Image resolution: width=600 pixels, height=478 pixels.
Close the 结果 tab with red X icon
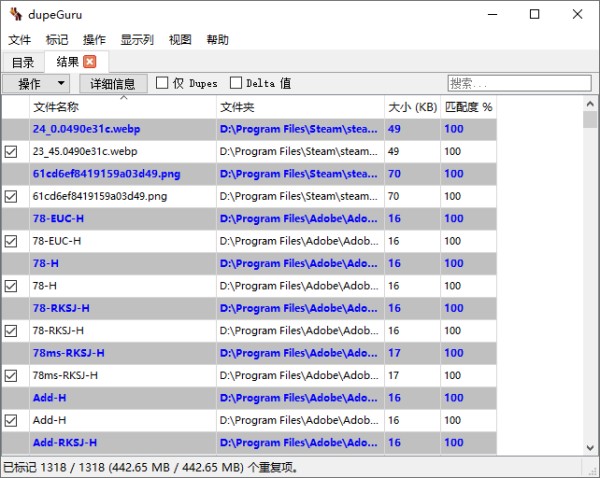[90, 62]
